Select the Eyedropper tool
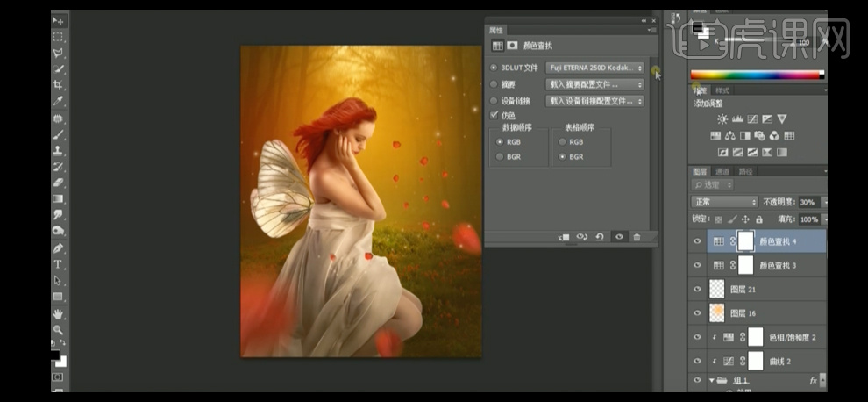 point(58,102)
